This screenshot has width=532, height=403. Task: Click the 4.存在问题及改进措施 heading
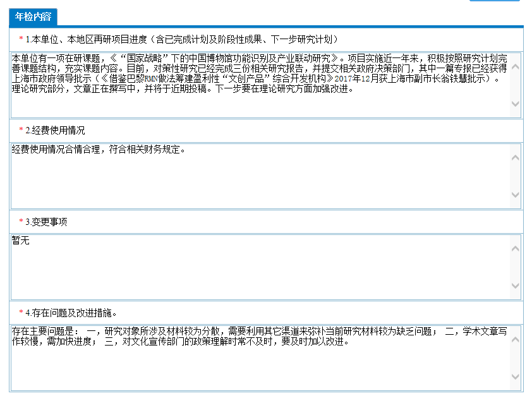coord(70,312)
